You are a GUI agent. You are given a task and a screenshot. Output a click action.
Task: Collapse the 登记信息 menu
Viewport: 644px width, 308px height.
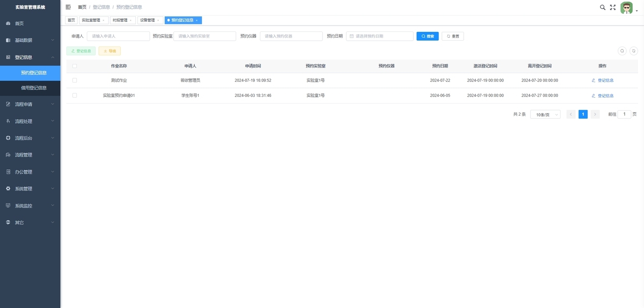coord(30,57)
